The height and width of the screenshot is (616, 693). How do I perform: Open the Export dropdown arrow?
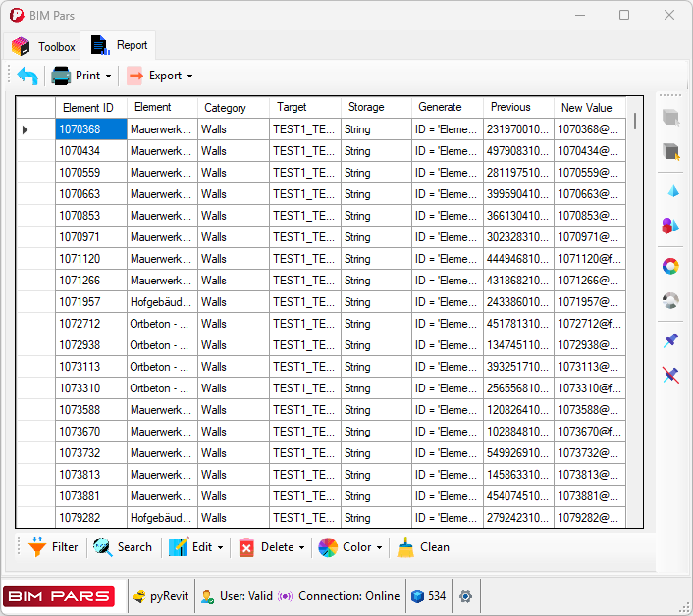tap(189, 76)
